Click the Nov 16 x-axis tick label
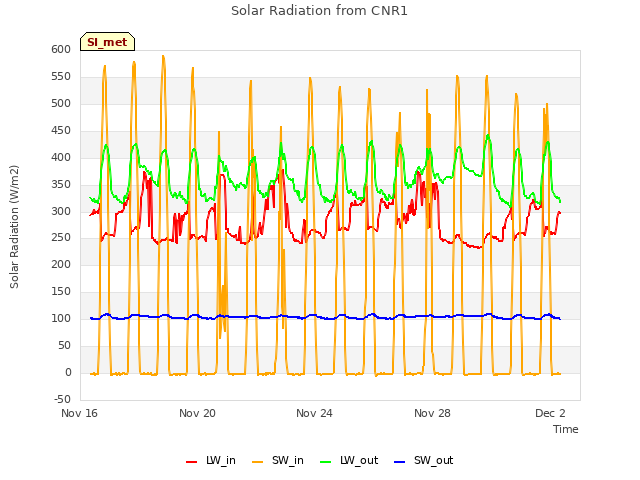Screen dimensions: 640x480 point(80,413)
